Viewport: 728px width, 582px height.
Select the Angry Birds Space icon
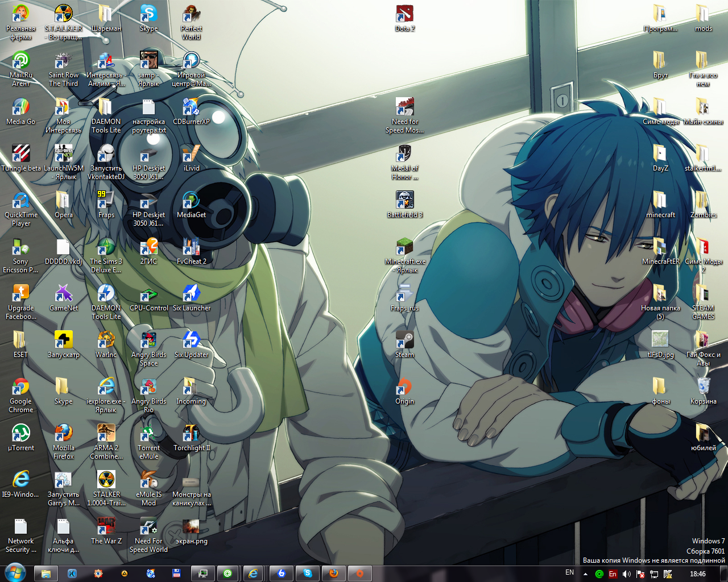pos(148,348)
